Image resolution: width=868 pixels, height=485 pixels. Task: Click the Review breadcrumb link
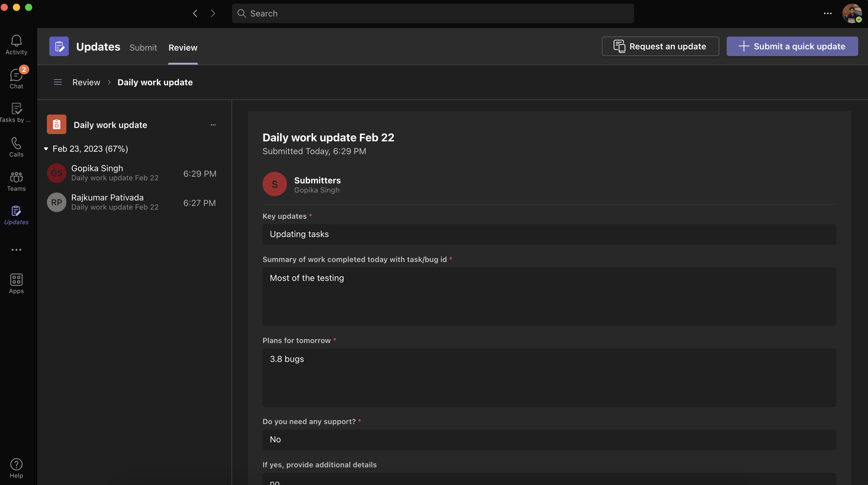coord(86,82)
